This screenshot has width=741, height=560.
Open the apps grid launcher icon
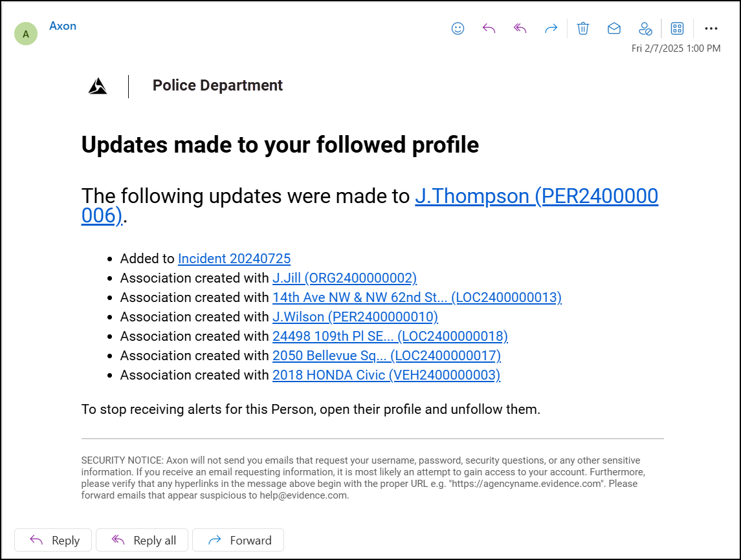click(676, 28)
